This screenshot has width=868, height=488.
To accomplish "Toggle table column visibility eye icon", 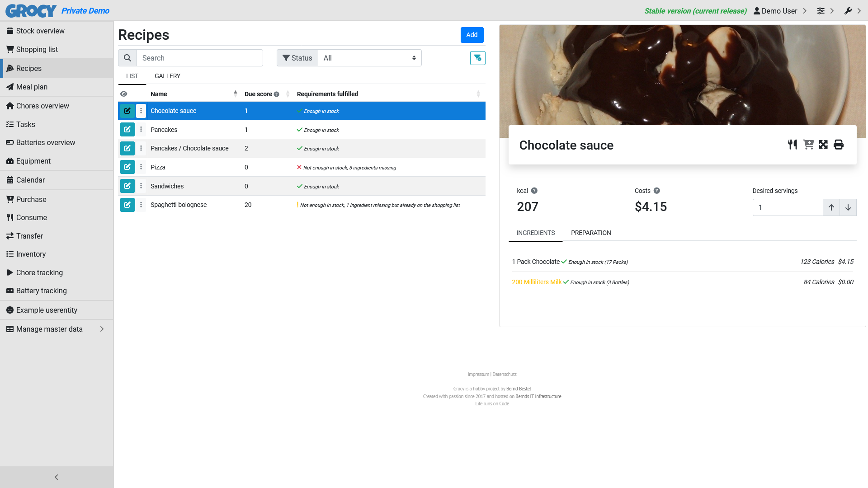I will coord(124,94).
